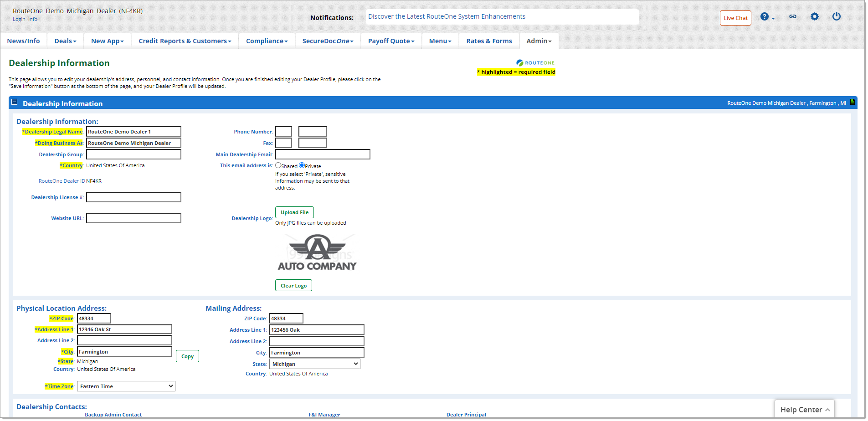The width and height of the screenshot is (868, 421).
Task: Open the SecureDocOne dropdown menu
Action: click(328, 41)
